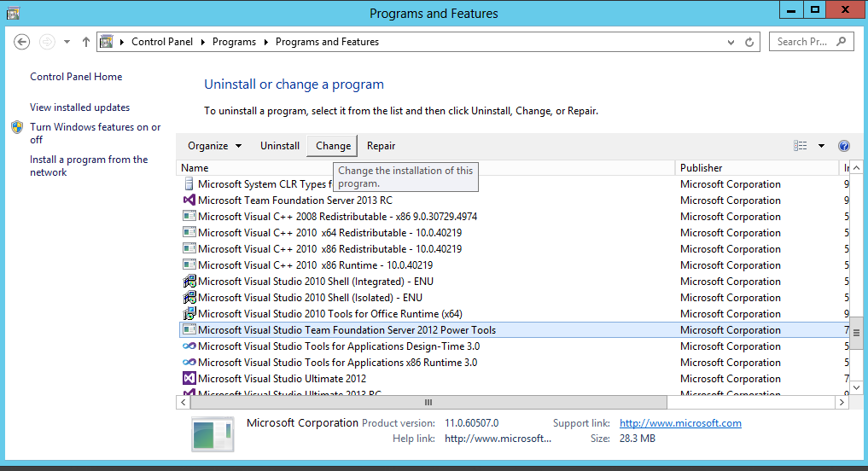The width and height of the screenshot is (868, 471).
Task: Open the recent locations dropdown arrow
Action: (x=67, y=42)
